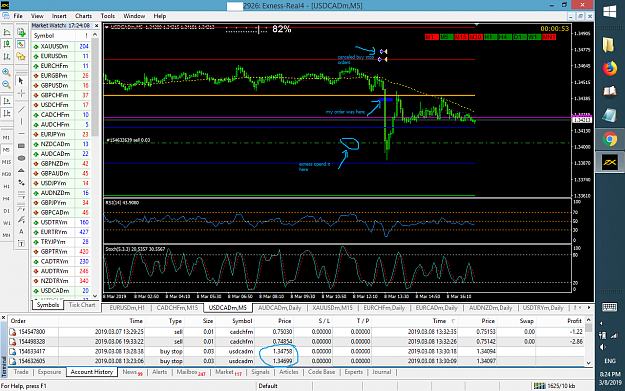Switch to M30 timeframe

[x=6, y=174]
